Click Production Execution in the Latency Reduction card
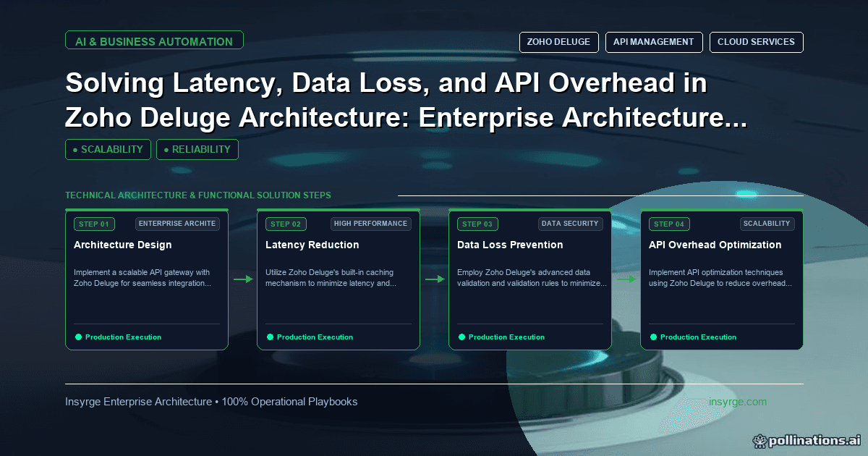Image resolution: width=868 pixels, height=456 pixels. coord(315,337)
